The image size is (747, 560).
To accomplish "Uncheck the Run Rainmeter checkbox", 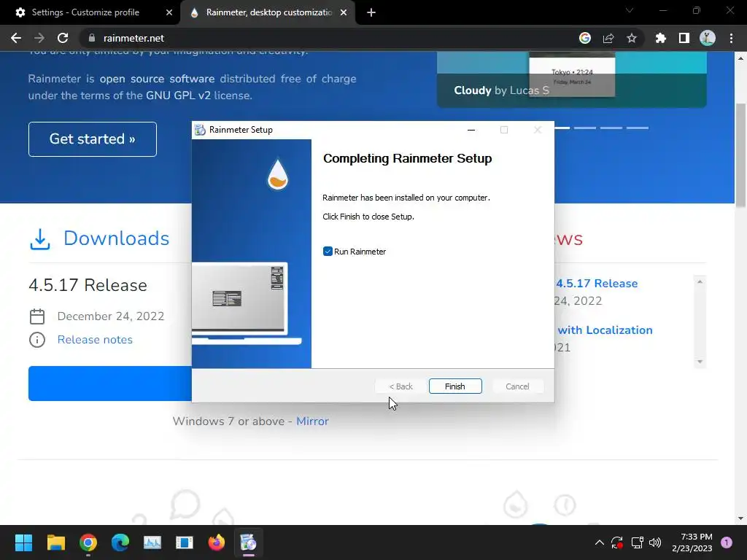I will coord(328,252).
